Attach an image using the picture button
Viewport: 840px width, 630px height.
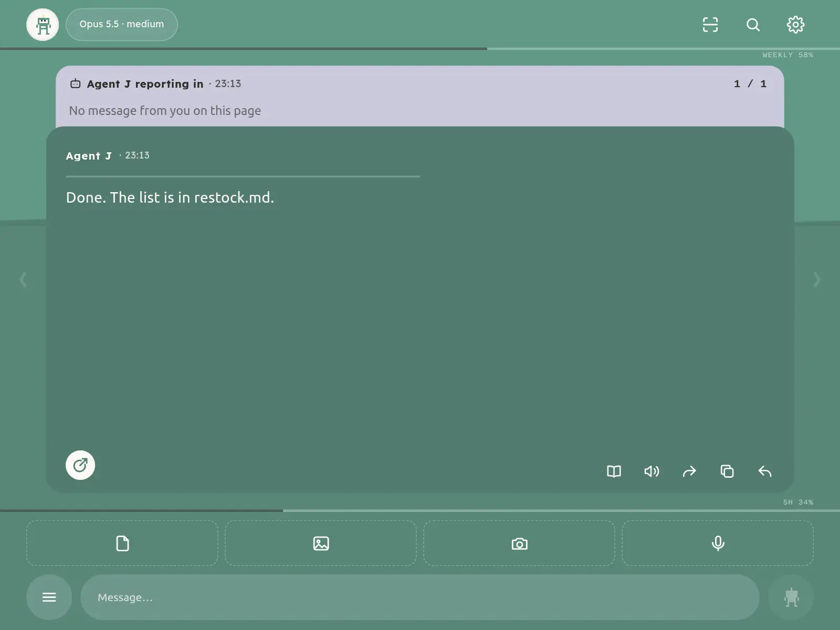[x=321, y=543]
